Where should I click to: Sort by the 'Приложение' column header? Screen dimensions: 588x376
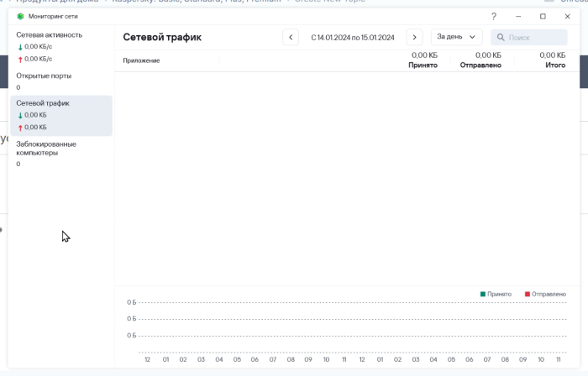[141, 60]
